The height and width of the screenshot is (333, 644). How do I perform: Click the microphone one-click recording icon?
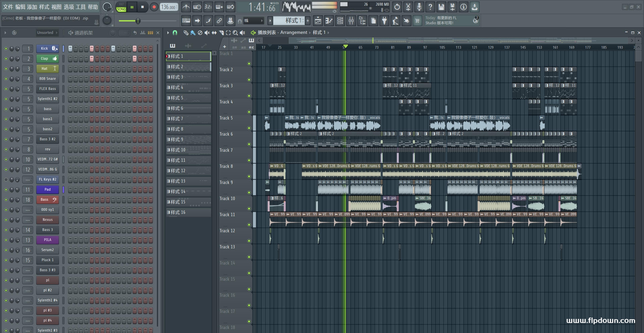pos(419,7)
